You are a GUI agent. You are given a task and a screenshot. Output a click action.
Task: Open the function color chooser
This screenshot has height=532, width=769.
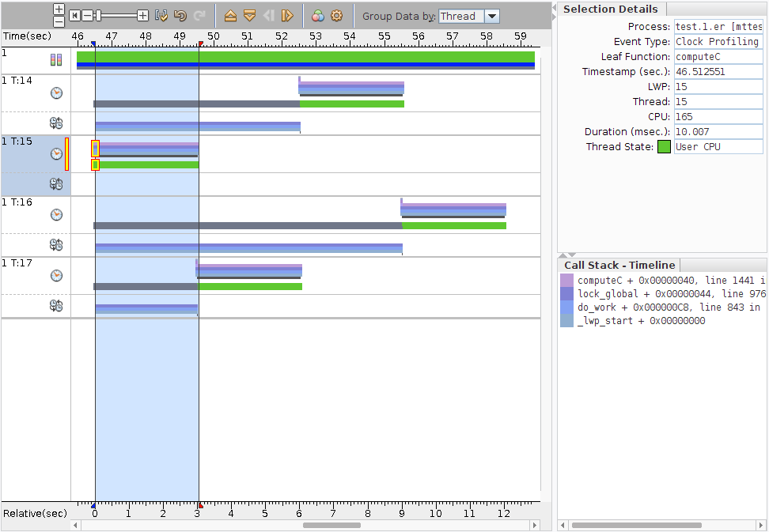(x=318, y=16)
